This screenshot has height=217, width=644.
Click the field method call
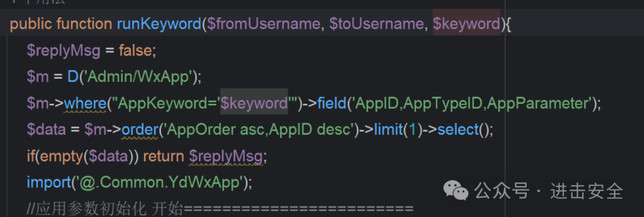(x=331, y=103)
